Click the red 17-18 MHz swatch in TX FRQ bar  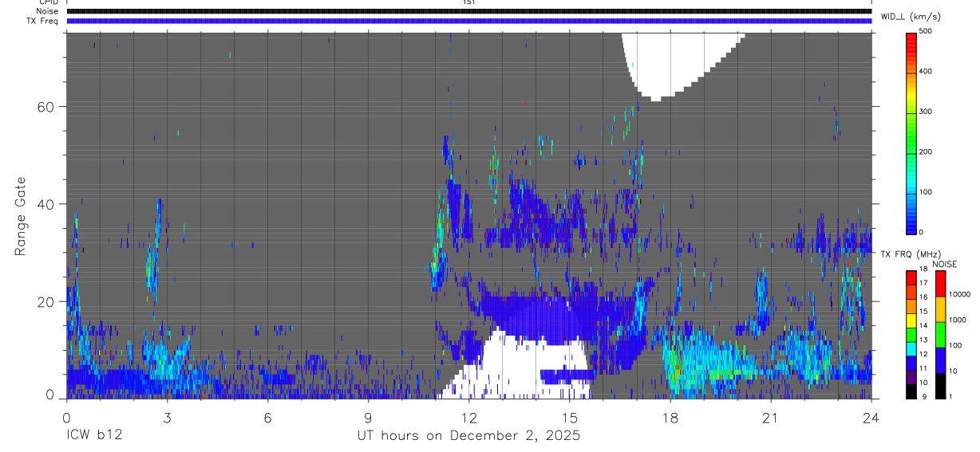[x=911, y=277]
